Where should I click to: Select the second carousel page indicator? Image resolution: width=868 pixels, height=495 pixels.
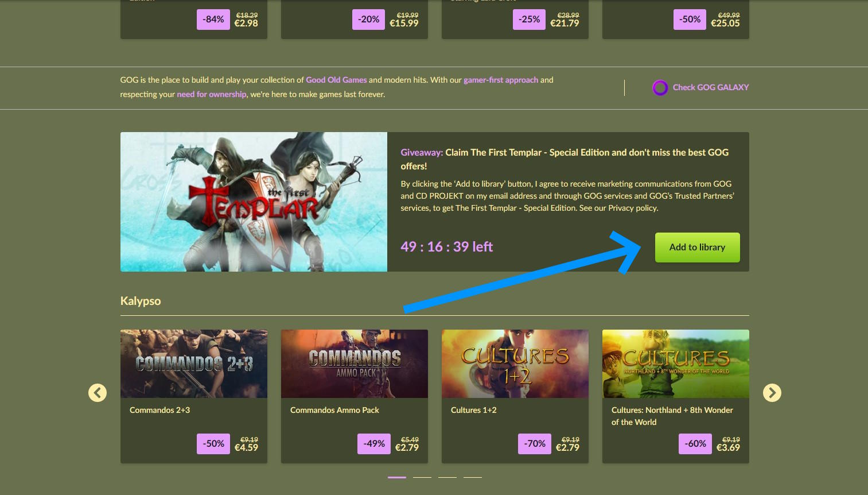(422, 477)
